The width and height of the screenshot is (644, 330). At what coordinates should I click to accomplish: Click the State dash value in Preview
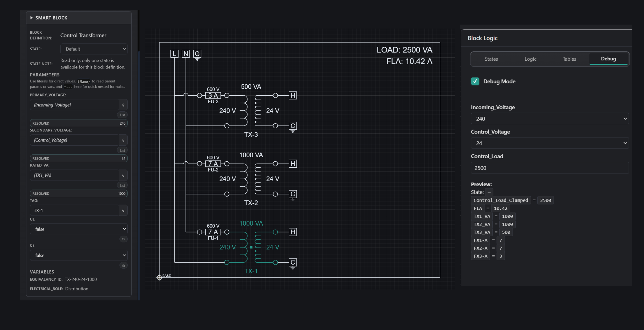(489, 192)
